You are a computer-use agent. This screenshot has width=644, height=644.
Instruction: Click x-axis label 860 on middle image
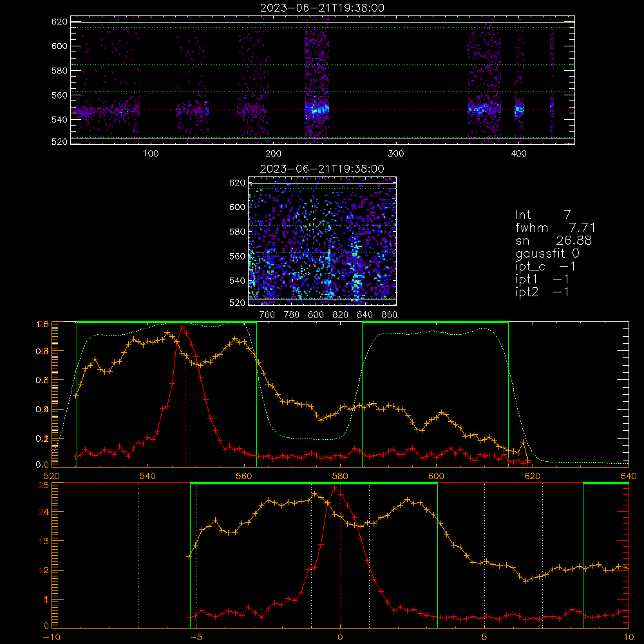[x=390, y=315]
